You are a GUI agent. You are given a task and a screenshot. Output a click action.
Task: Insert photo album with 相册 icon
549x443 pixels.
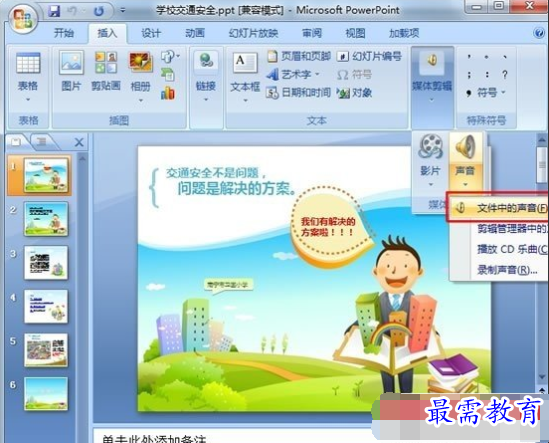click(x=141, y=63)
